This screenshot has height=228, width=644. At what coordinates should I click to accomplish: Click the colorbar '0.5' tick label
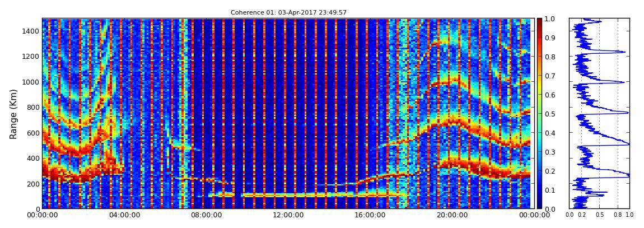pyautogui.click(x=550, y=114)
